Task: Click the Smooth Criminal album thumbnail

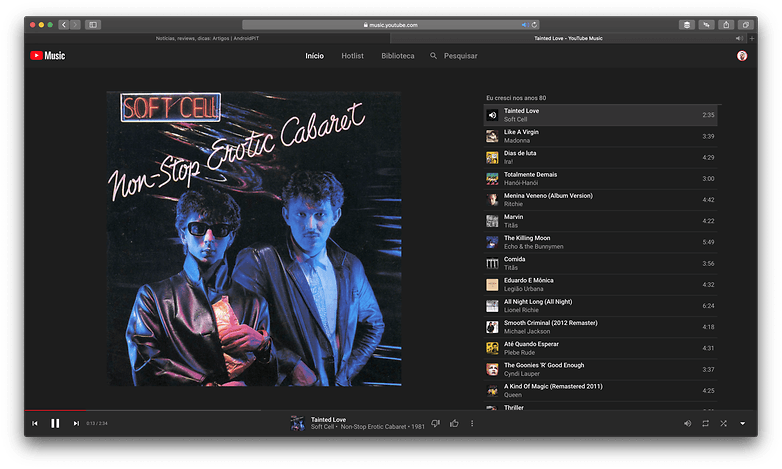Action: coord(492,327)
